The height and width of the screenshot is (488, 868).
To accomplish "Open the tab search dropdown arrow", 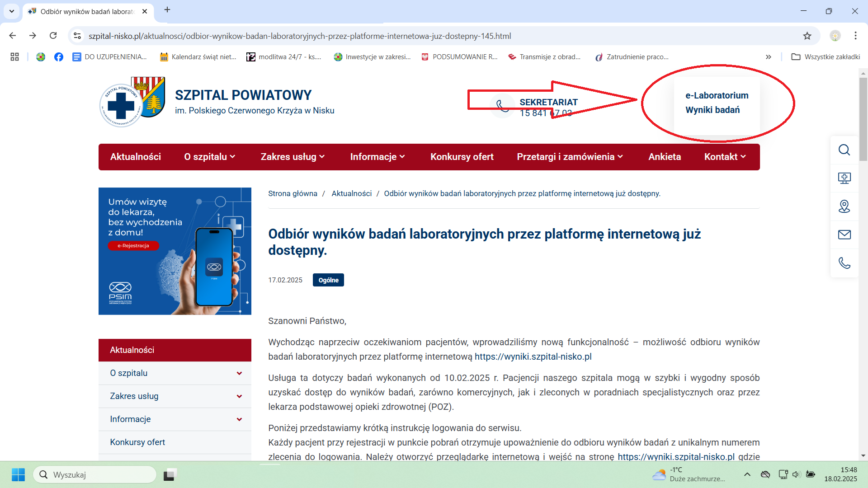I will 12,11.
